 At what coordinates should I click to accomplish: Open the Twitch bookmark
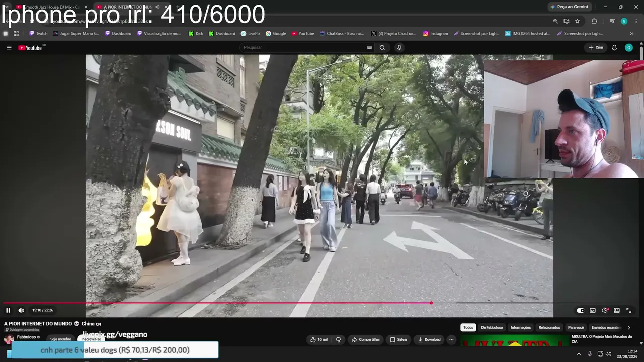click(38, 34)
